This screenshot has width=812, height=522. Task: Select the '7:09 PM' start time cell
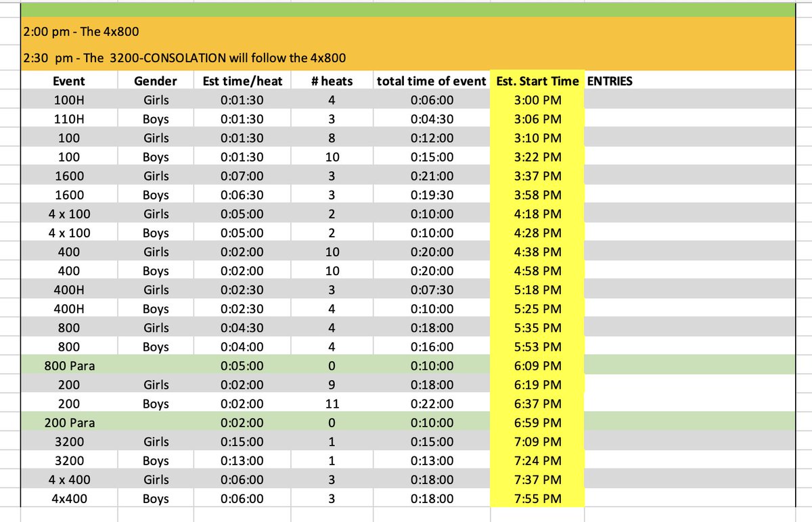point(537,442)
